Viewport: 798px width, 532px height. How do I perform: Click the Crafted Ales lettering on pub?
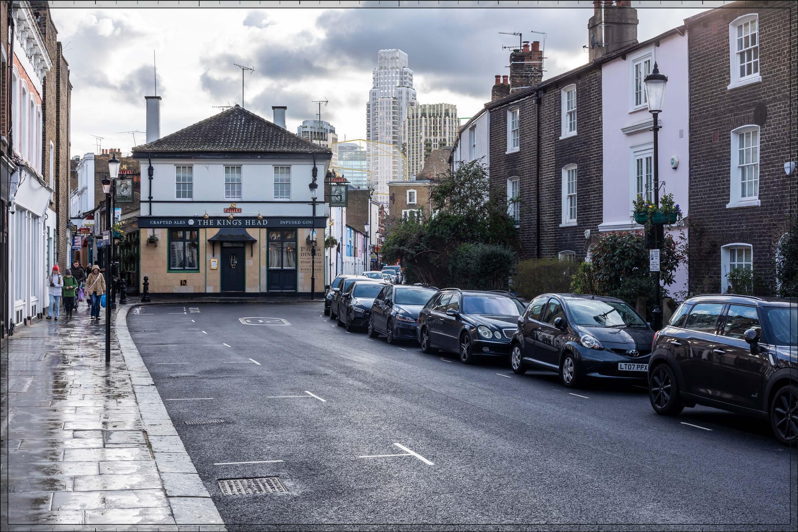168,223
